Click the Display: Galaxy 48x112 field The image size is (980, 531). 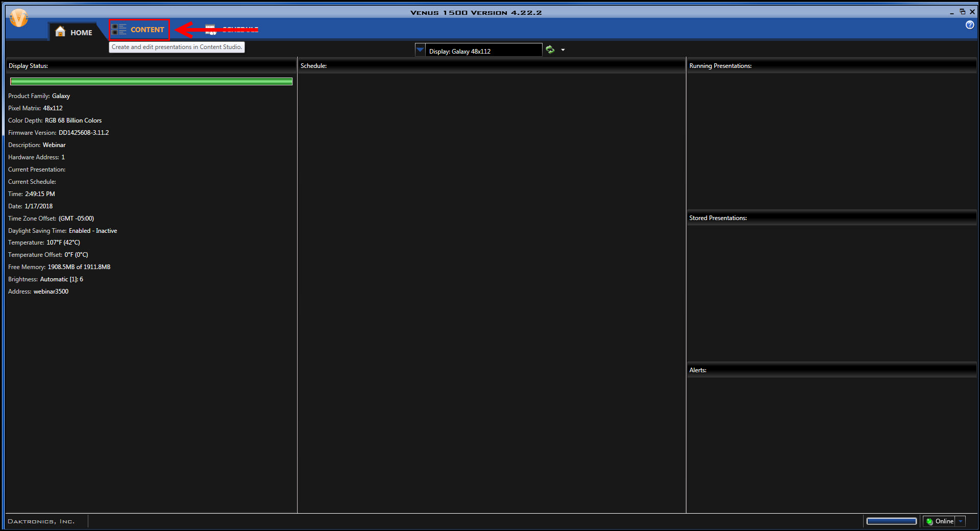(x=483, y=51)
